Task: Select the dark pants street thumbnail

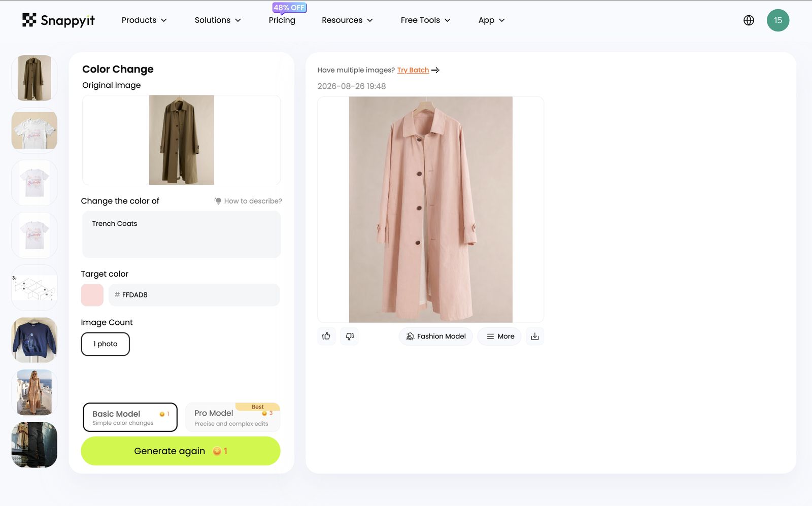Action: click(x=35, y=445)
